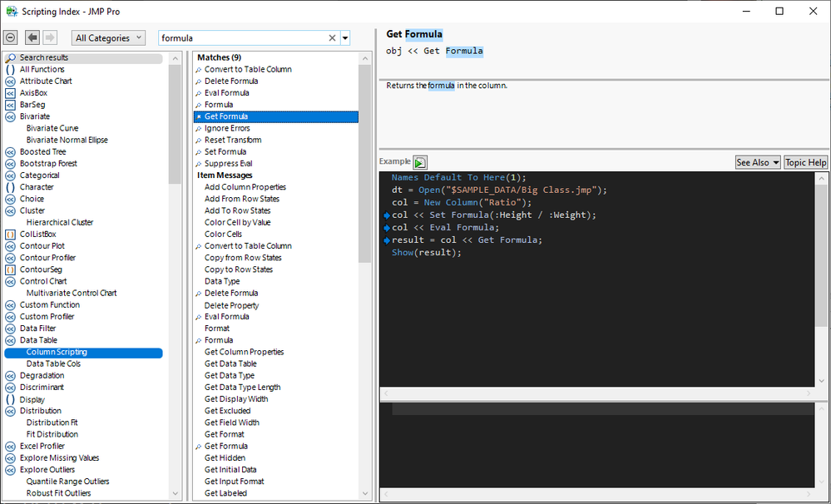Click the Display parentheses icon
831x504 pixels.
(x=10, y=399)
